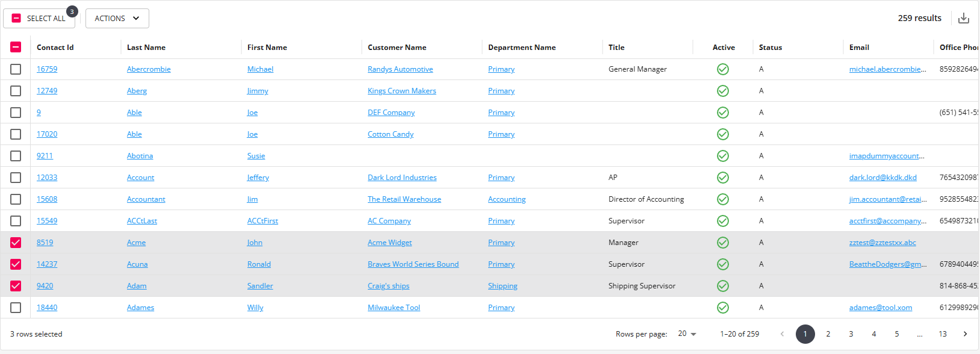This screenshot has height=354, width=980.
Task: Open Dark Lord Industries customer link
Action: point(402,178)
